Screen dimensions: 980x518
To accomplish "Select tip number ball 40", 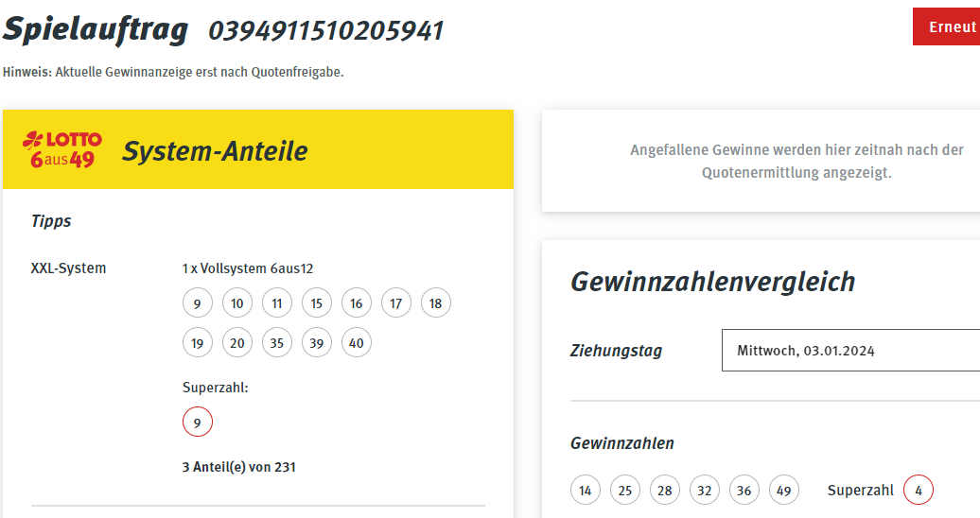I will pos(357,342).
